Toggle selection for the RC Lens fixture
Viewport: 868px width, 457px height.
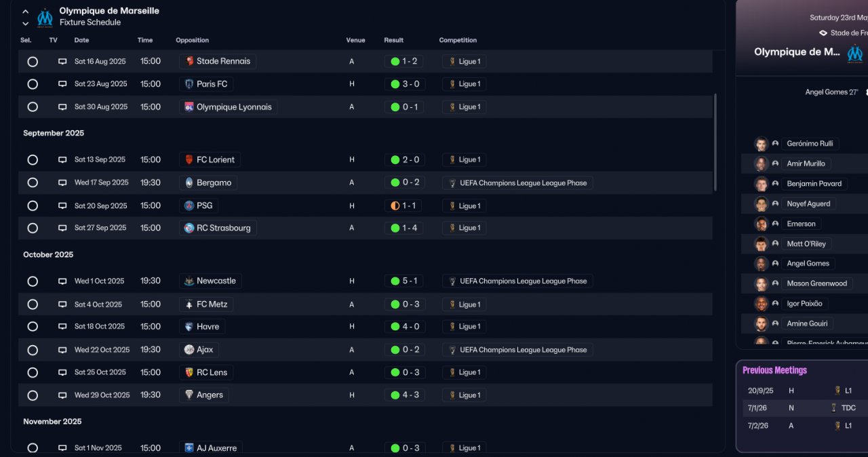click(33, 372)
